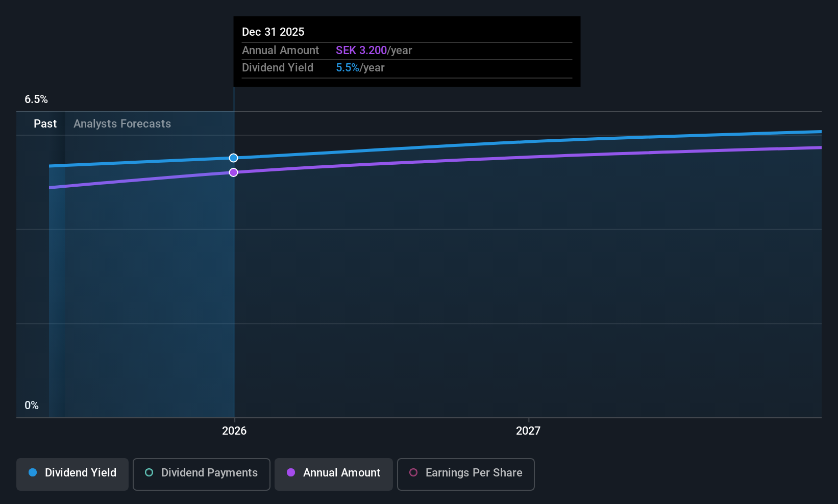Click the 2026 axis label
The image size is (838, 504).
(234, 431)
